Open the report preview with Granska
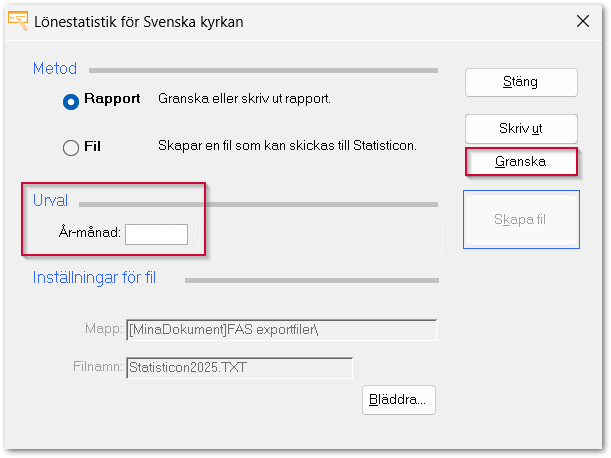Viewport: 611px width, 458px height. pos(521,161)
